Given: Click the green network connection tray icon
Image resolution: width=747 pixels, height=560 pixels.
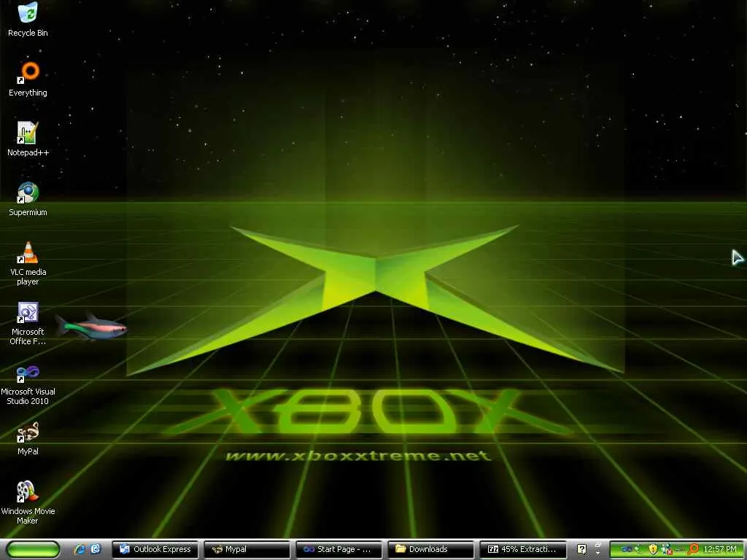Looking at the screenshot, I should pyautogui.click(x=638, y=549).
